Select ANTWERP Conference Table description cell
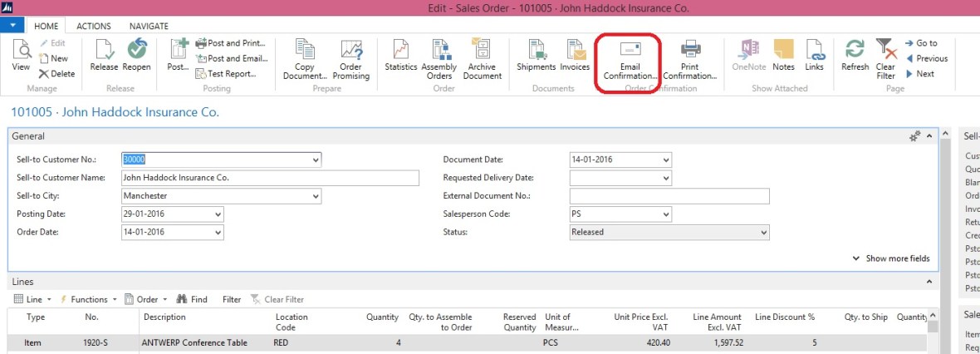980x354 pixels. (196, 342)
